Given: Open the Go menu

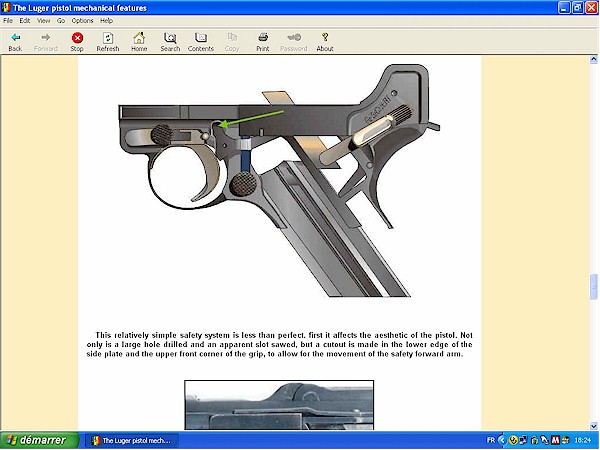Looking at the screenshot, I should 61,21.
